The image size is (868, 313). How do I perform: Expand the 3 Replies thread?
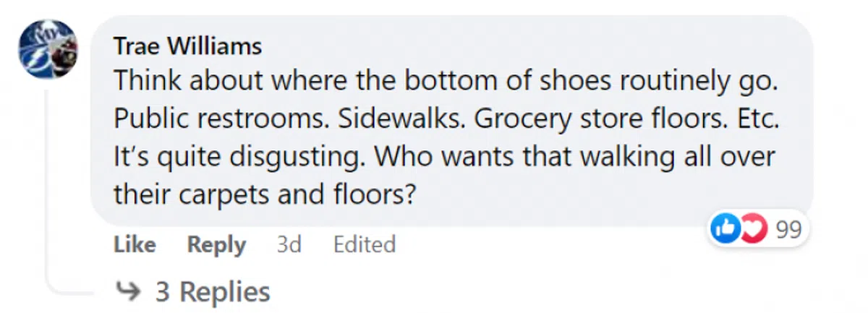(x=213, y=292)
